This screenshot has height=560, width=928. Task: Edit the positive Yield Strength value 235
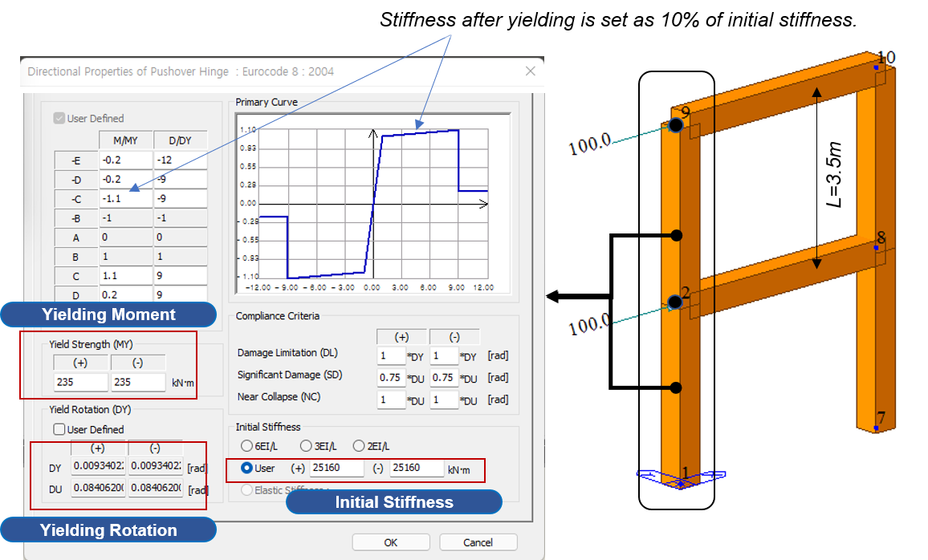pos(80,382)
